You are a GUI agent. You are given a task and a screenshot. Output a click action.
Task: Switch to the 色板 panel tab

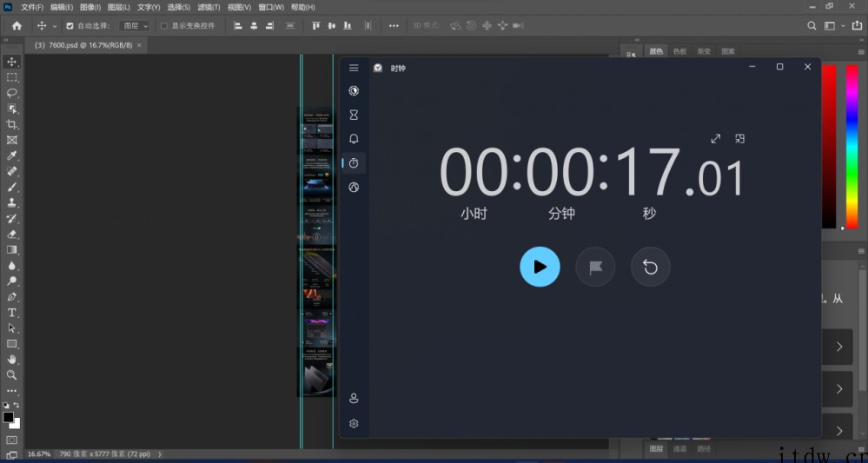click(680, 51)
